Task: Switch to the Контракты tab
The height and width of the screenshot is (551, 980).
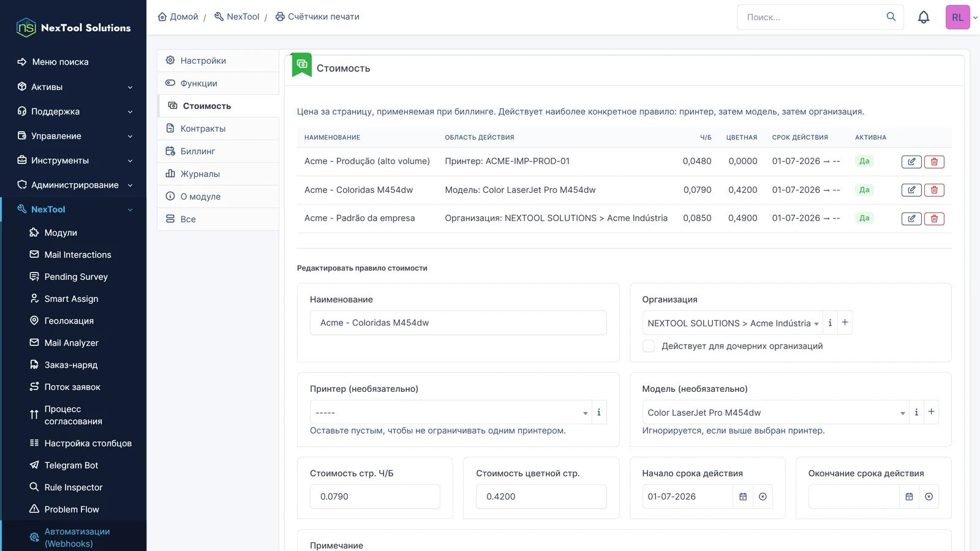Action: pyautogui.click(x=218, y=129)
